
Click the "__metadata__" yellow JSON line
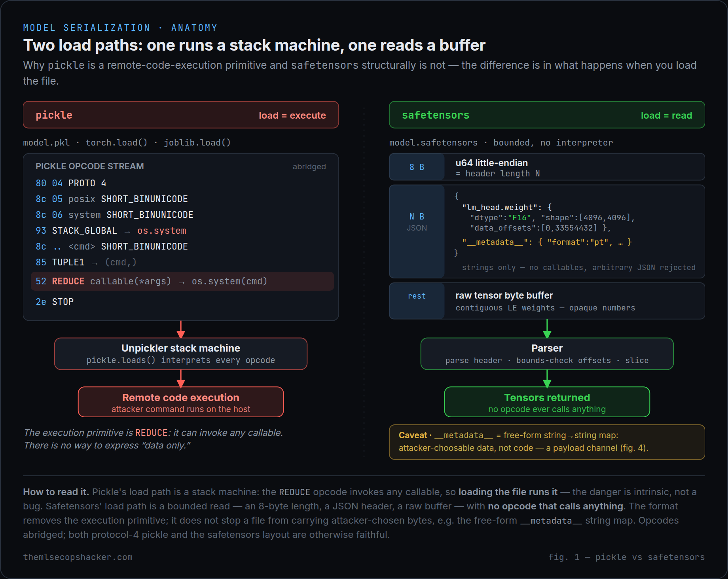tap(547, 242)
